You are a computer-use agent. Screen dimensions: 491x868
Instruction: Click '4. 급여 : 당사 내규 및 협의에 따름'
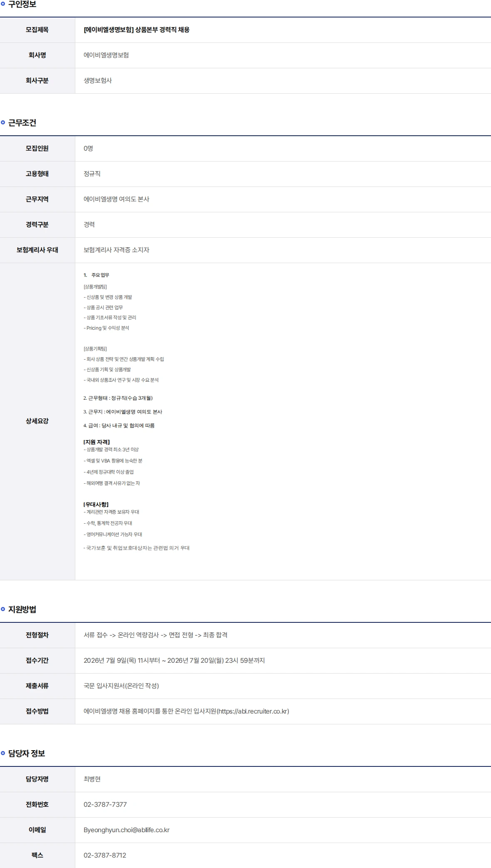(119, 426)
